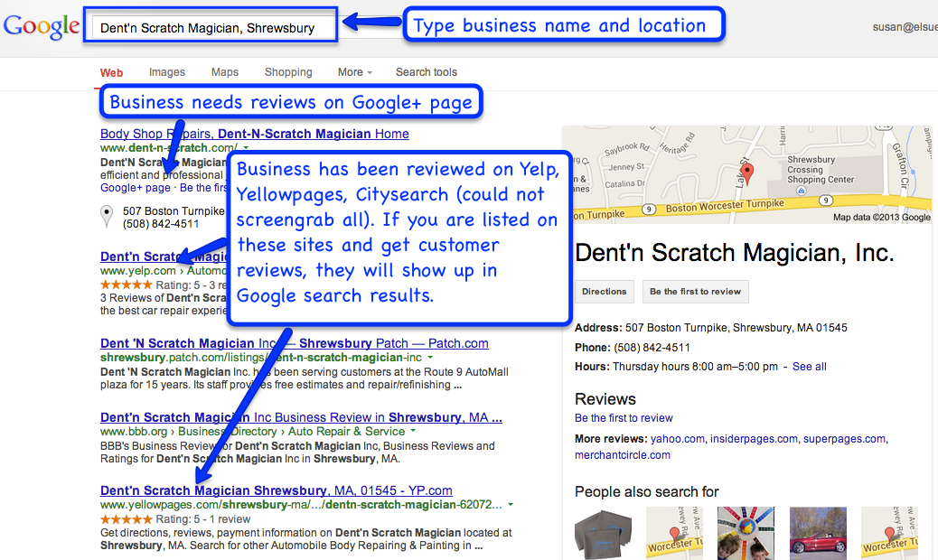The width and height of the screenshot is (938, 560).
Task: Click the Google logo
Action: pyautogui.click(x=42, y=27)
